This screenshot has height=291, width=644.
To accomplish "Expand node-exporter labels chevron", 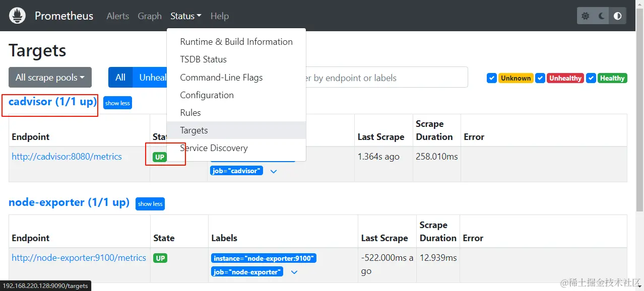I will click(294, 272).
